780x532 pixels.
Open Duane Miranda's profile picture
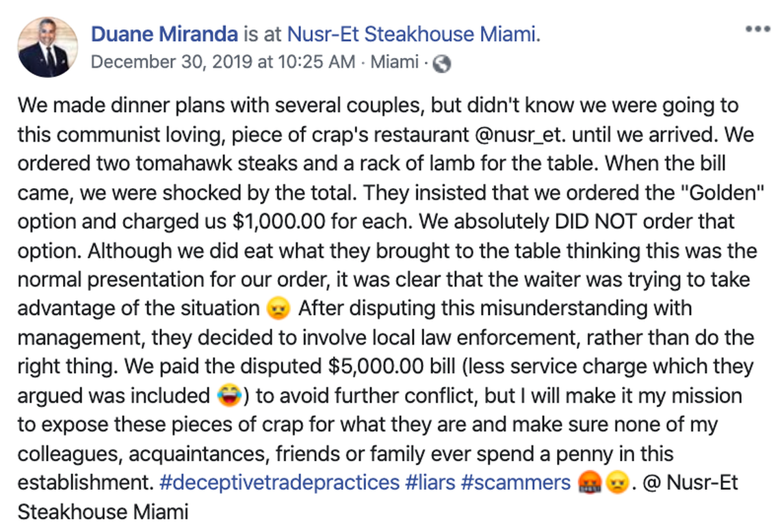47,46
